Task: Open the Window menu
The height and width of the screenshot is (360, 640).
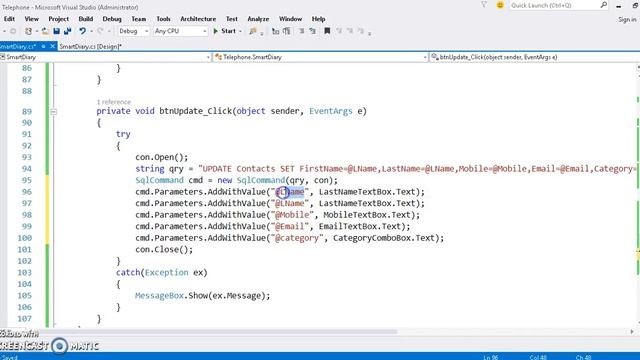Action: pos(290,19)
